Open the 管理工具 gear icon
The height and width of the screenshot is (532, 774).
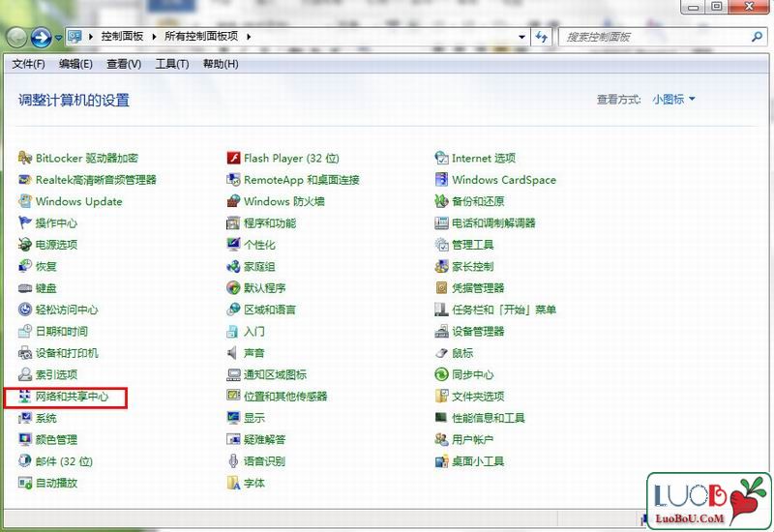click(x=442, y=245)
